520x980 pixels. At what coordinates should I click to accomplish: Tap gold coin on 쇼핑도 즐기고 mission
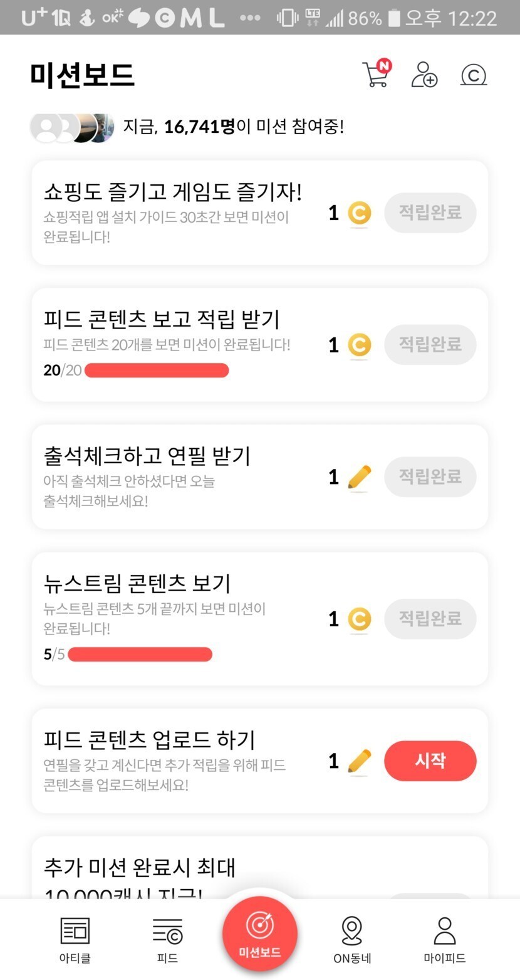[x=359, y=213]
